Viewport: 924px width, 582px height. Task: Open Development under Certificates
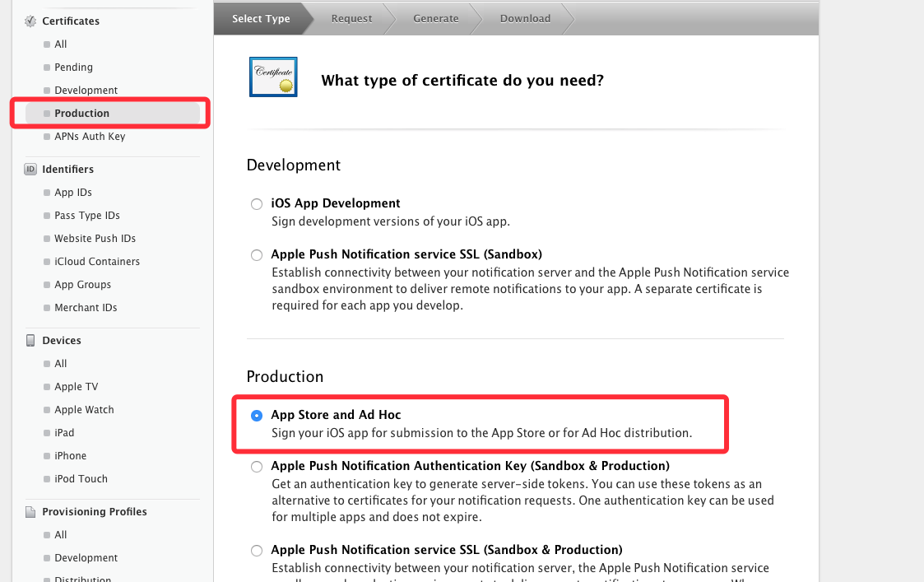click(x=86, y=91)
